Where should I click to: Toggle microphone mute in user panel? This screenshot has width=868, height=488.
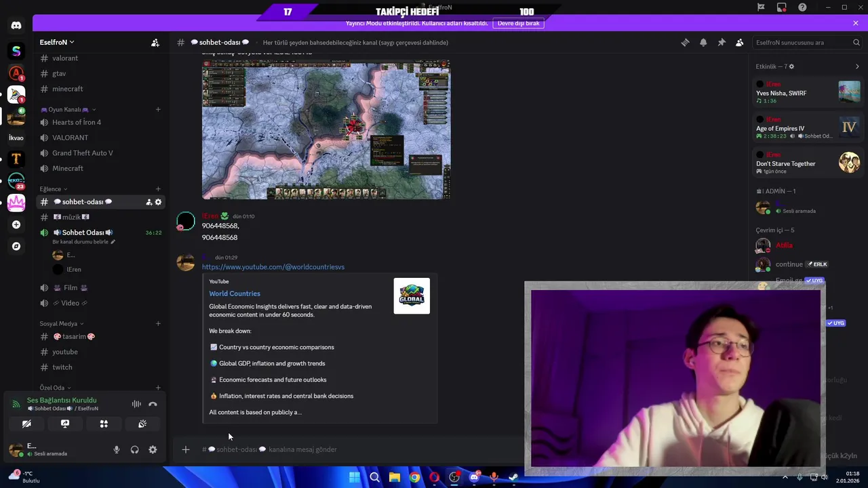(x=116, y=449)
